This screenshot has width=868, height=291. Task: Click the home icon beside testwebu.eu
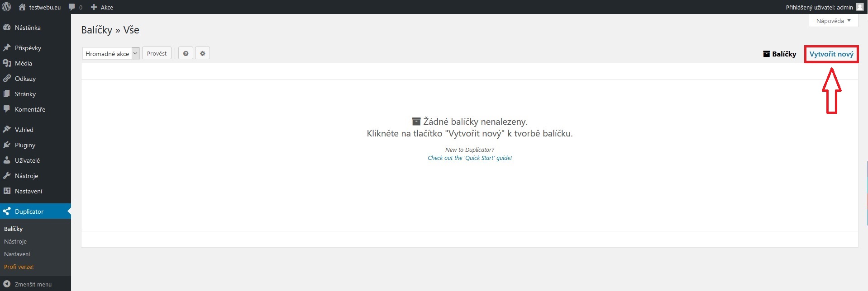click(x=22, y=7)
